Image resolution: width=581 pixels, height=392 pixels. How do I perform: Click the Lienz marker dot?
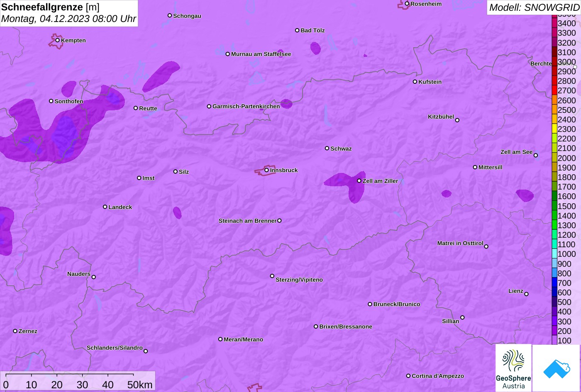pyautogui.click(x=526, y=294)
